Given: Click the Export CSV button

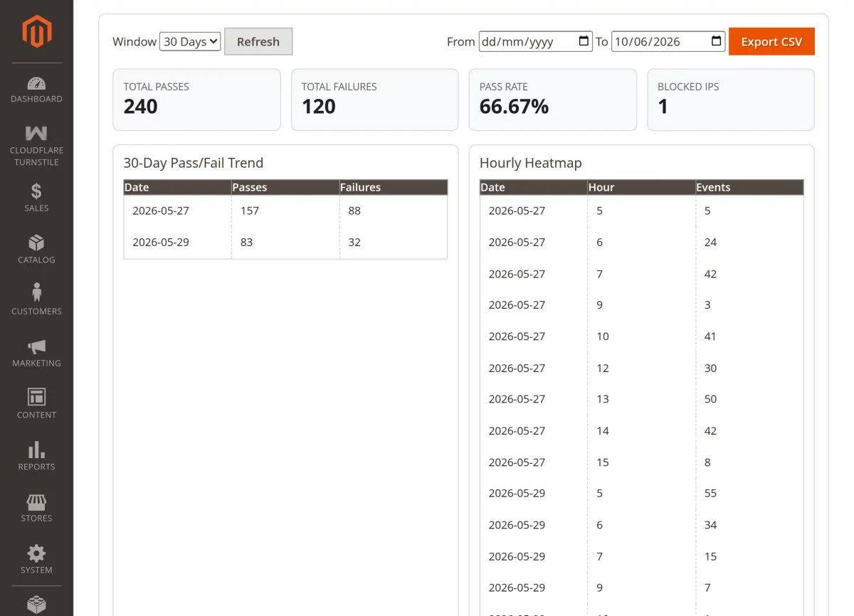Looking at the screenshot, I should point(771,41).
